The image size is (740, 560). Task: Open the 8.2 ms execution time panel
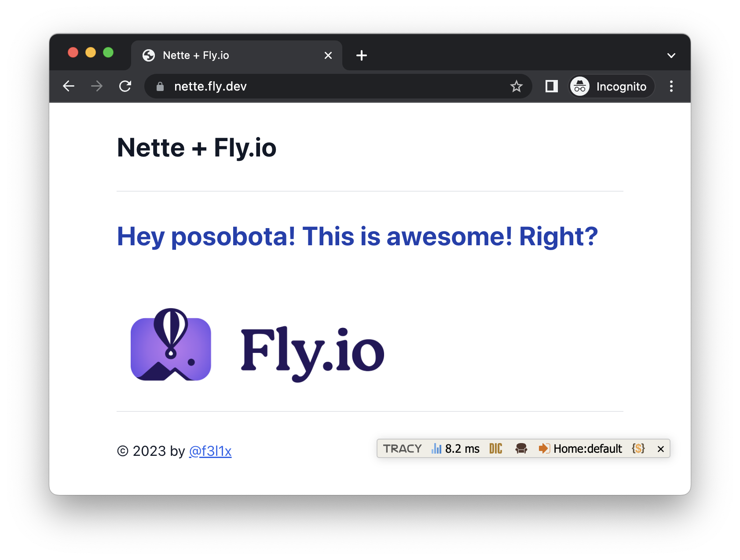pos(456,448)
